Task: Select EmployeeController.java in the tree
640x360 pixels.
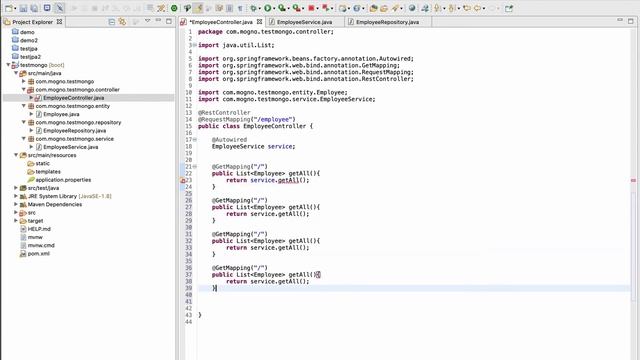Action: (x=73, y=98)
